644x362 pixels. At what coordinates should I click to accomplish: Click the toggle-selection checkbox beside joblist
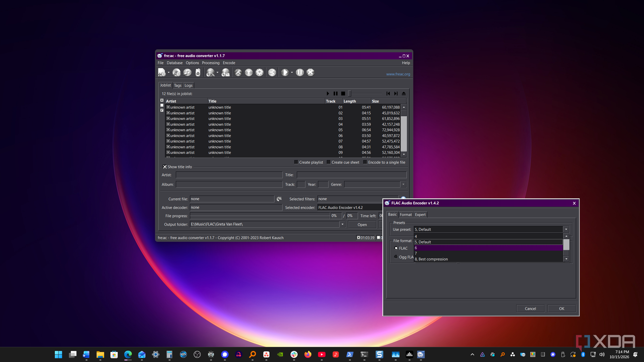[162, 110]
